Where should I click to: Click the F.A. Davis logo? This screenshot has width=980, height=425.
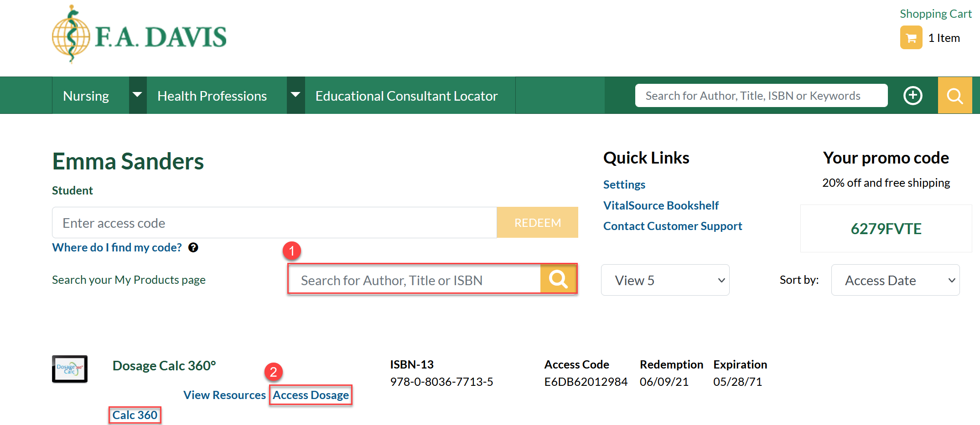pyautogui.click(x=139, y=34)
